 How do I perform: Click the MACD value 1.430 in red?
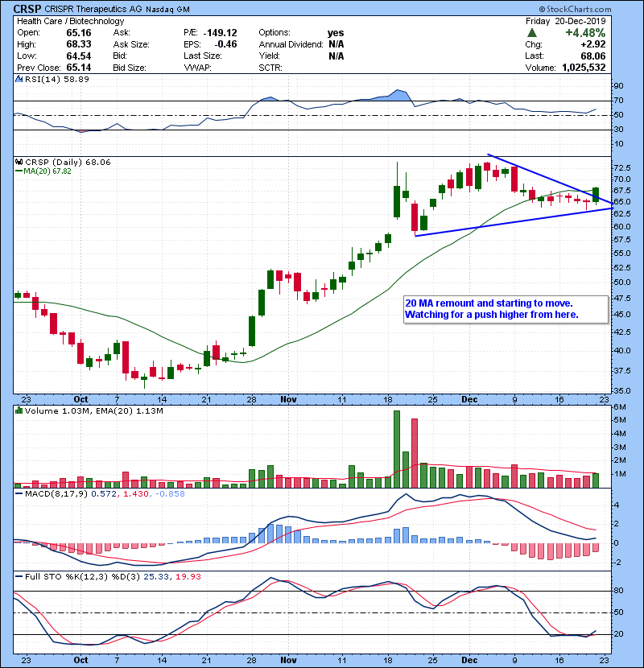click(135, 494)
